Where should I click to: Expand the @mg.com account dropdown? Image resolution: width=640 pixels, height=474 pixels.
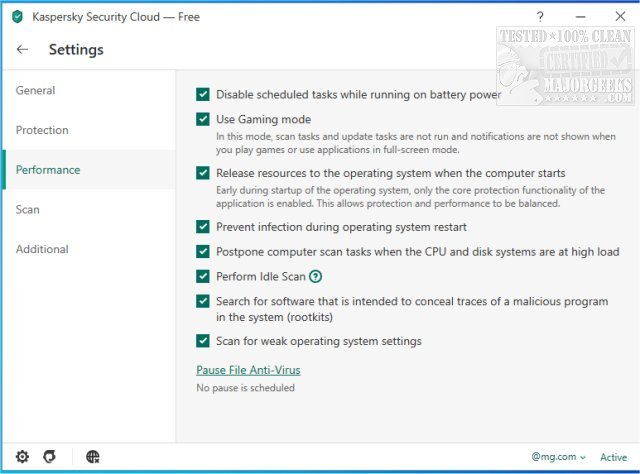tap(558, 457)
